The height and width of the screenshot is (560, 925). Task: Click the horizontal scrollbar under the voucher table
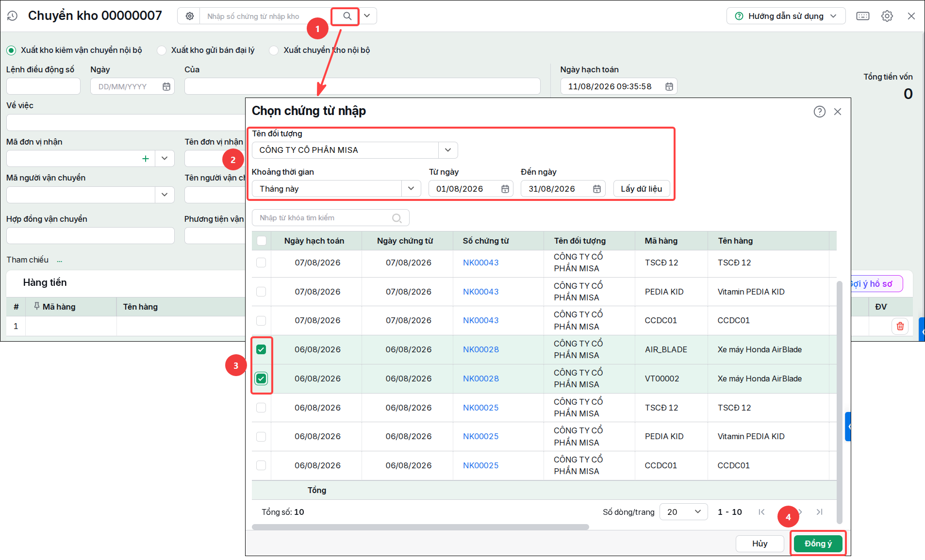coord(420,527)
